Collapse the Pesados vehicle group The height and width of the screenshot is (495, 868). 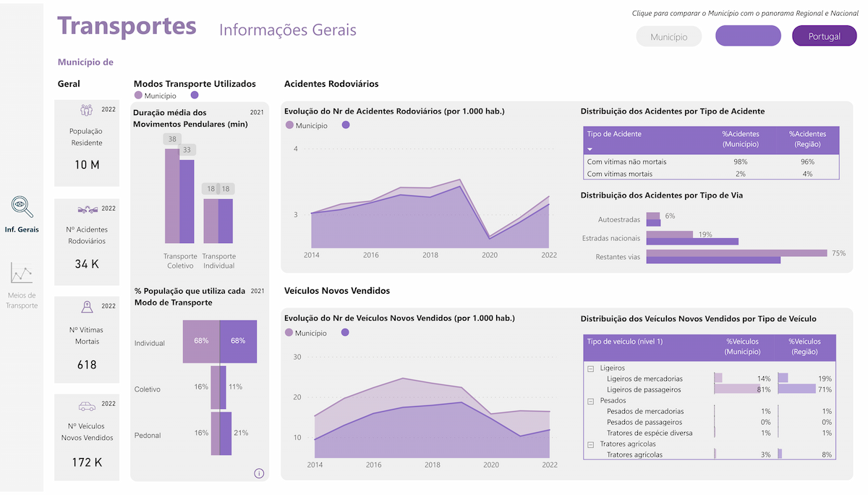pos(590,401)
